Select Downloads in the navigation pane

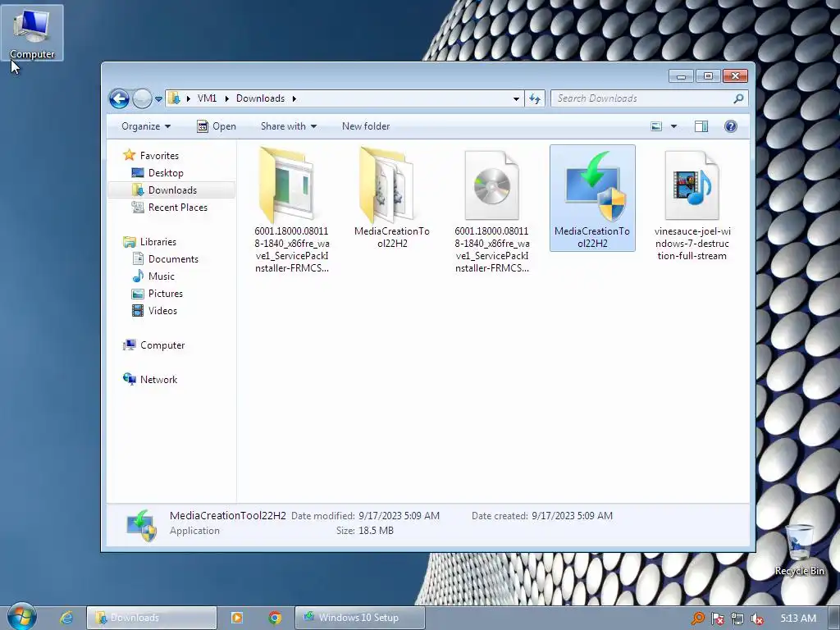click(x=171, y=190)
